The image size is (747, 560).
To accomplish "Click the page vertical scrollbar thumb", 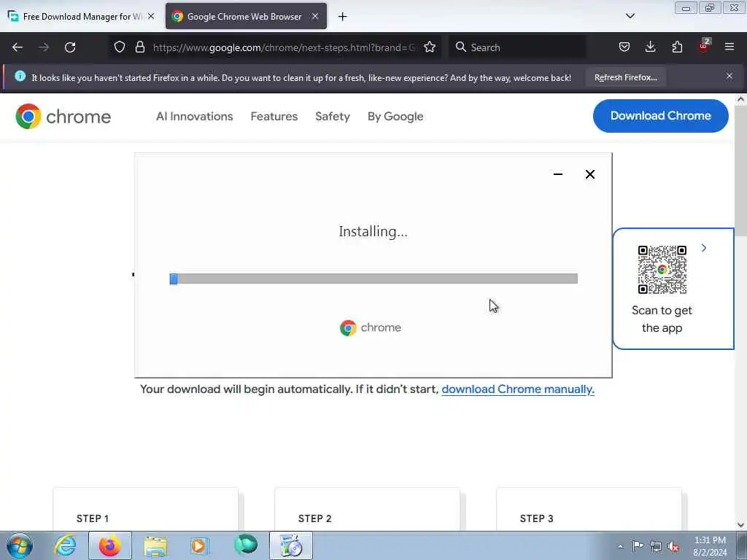I will (x=740, y=171).
